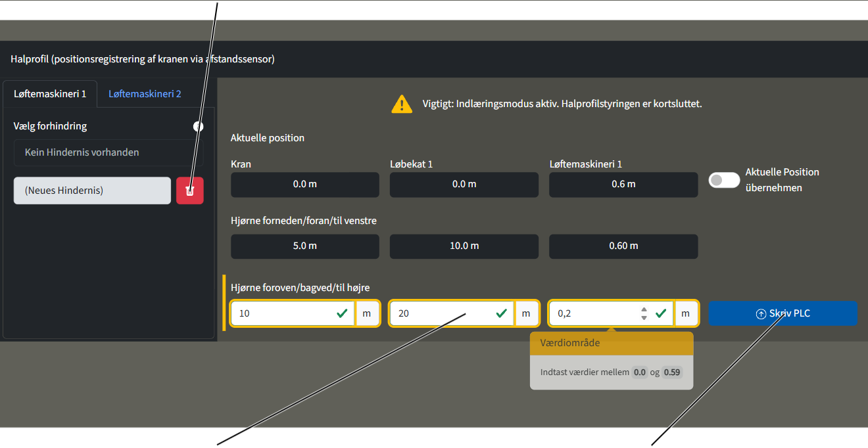Click lower corner value 5.0 m

[x=305, y=246]
